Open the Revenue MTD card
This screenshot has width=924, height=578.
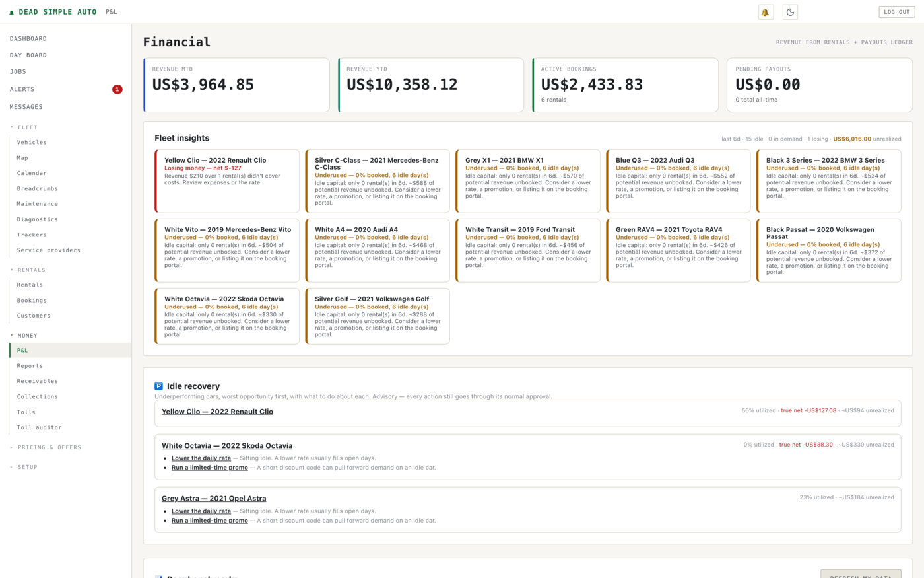pos(236,85)
